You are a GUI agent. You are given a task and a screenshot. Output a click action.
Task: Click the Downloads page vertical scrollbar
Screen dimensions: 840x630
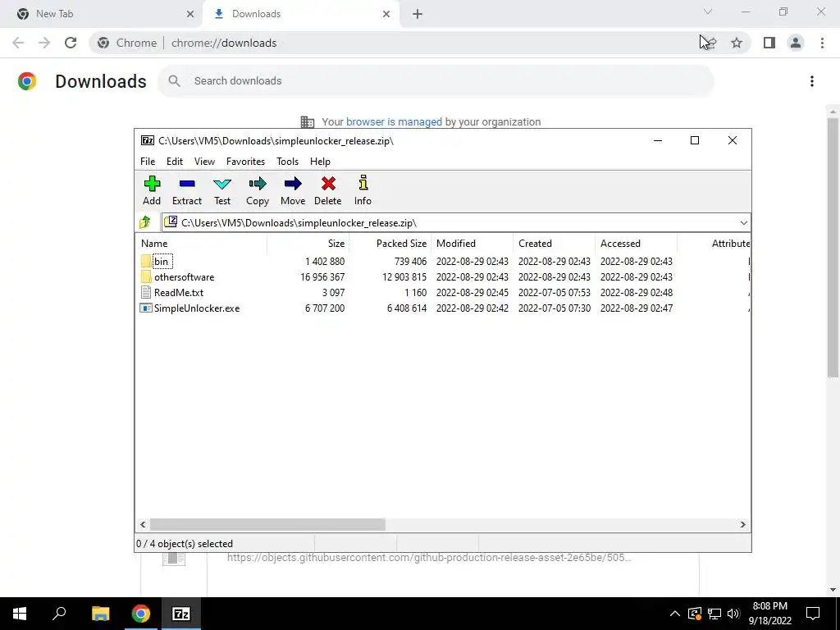coord(833,248)
